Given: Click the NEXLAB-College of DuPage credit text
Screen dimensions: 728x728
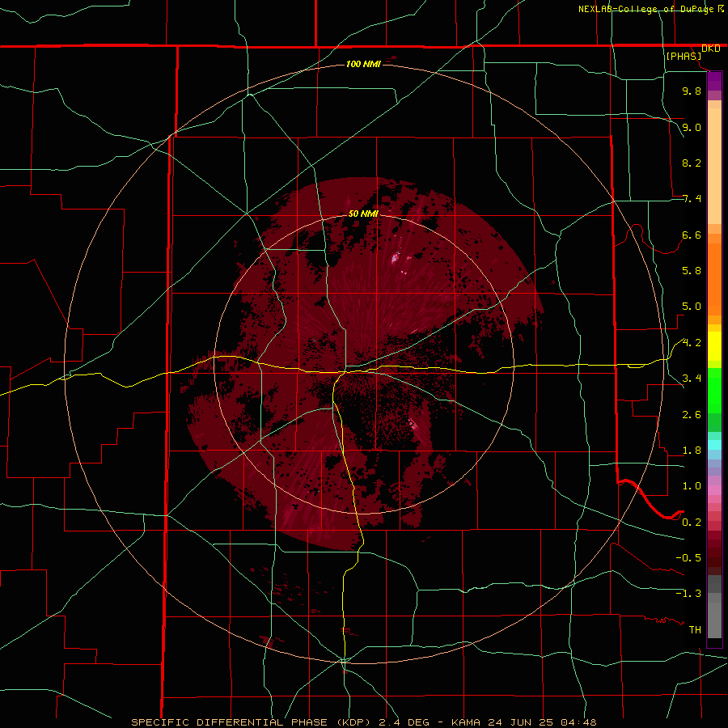Looking at the screenshot, I should point(645,9).
